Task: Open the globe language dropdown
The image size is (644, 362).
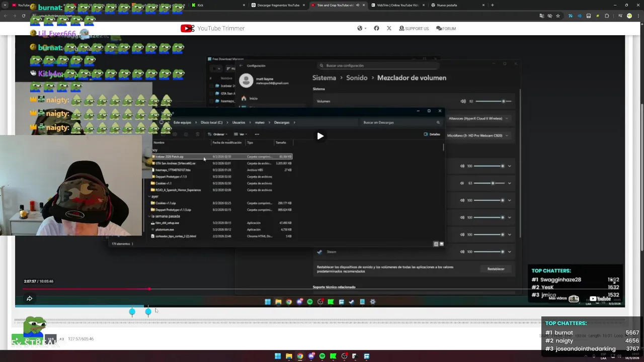Action: (362, 28)
